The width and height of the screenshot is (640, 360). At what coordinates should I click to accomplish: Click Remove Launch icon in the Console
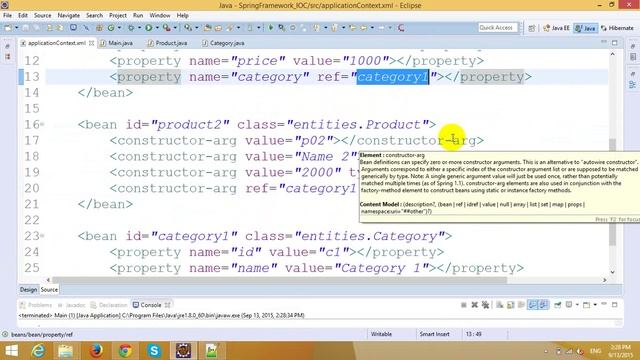pyautogui.click(x=474, y=305)
